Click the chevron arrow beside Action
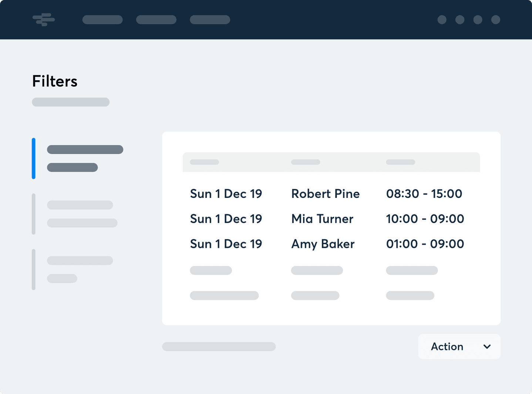Image resolution: width=532 pixels, height=394 pixels. [487, 347]
